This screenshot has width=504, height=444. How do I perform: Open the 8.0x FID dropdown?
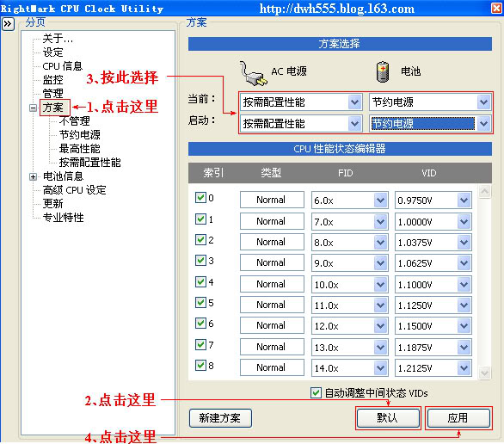[380, 242]
